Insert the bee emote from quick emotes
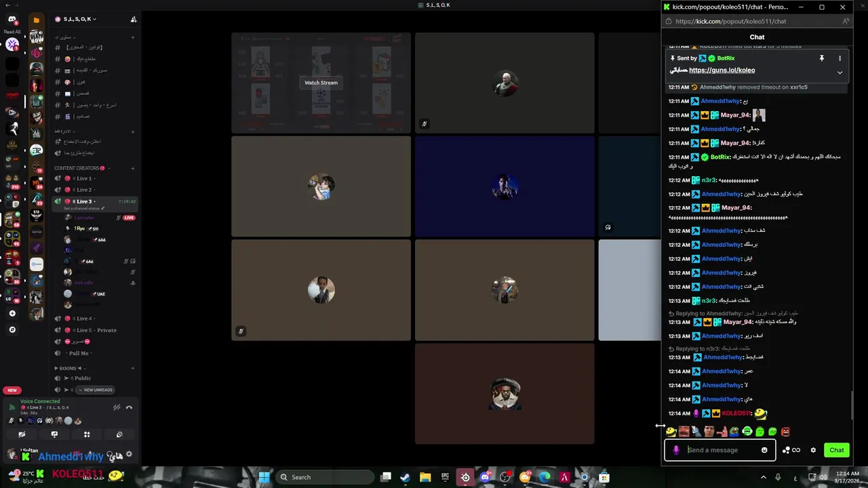 671,431
